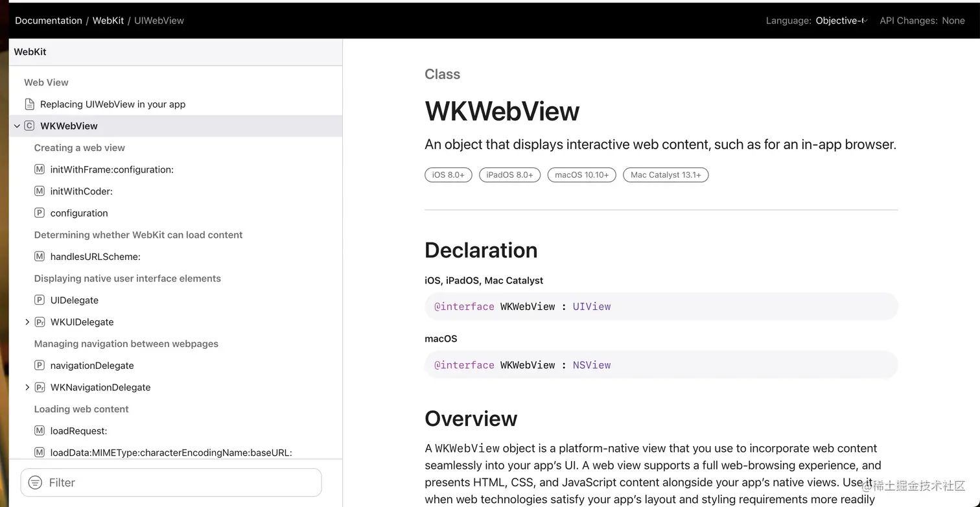Screen dimensions: 980x507
Task: Collapse the WKWebView tree node
Action: tap(17, 126)
